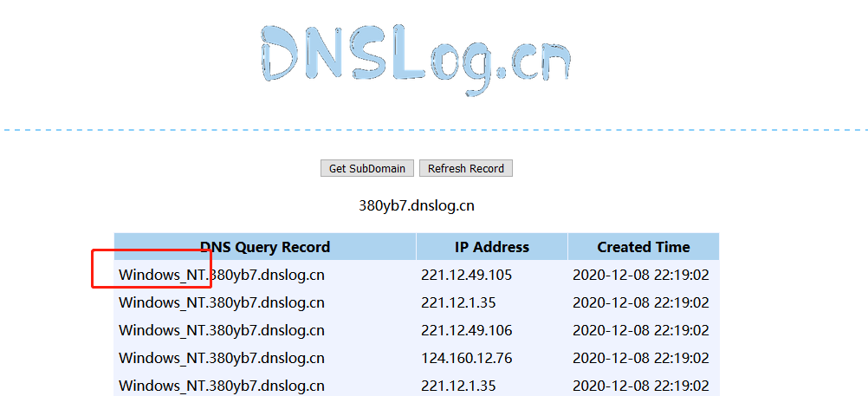Click the Created Time column header
This screenshot has width=868, height=396.
tap(644, 246)
